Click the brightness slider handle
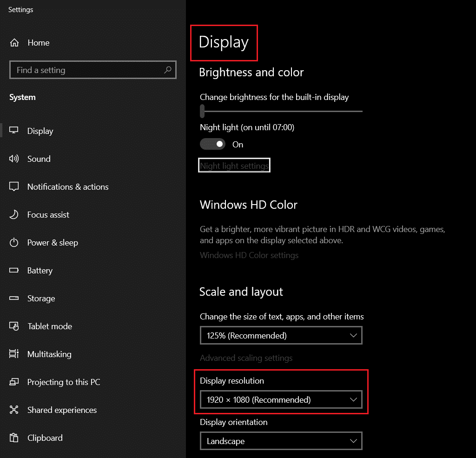Screen dimensions: 476x458 [x=202, y=111]
